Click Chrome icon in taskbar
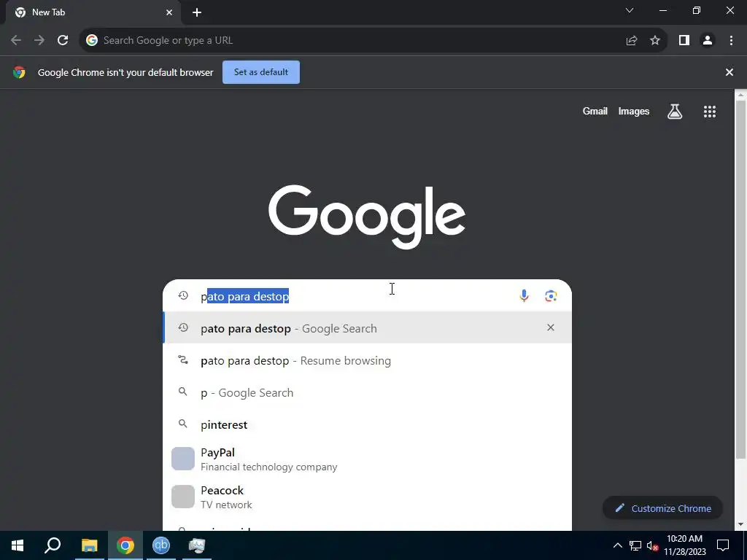This screenshot has width=747, height=560. pyautogui.click(x=125, y=545)
